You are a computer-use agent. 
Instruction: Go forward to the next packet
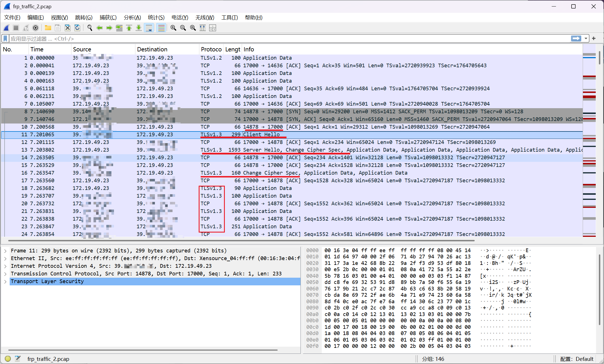point(109,28)
